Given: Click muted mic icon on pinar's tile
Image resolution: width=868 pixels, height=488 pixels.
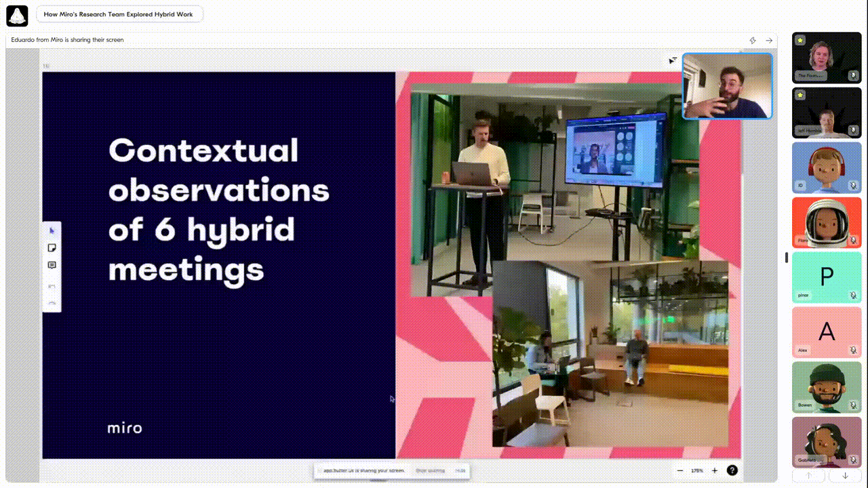Looking at the screenshot, I should [x=853, y=295].
